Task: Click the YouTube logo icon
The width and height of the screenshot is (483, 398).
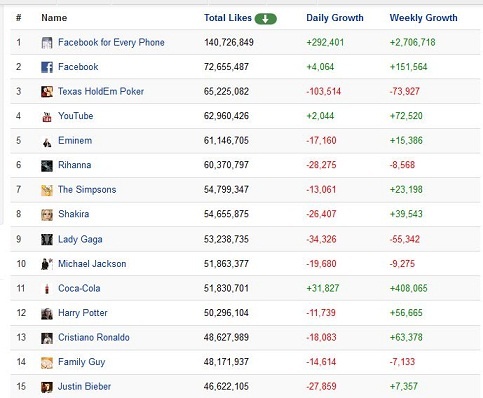Action: [47, 116]
